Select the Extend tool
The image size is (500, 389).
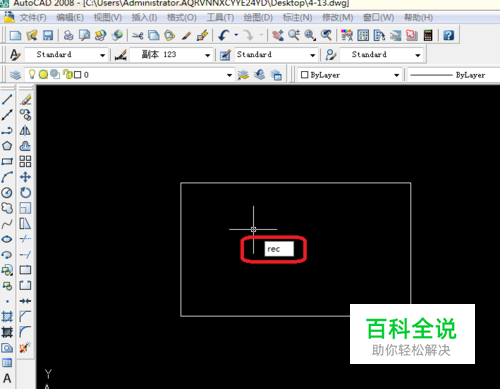pos(25,255)
